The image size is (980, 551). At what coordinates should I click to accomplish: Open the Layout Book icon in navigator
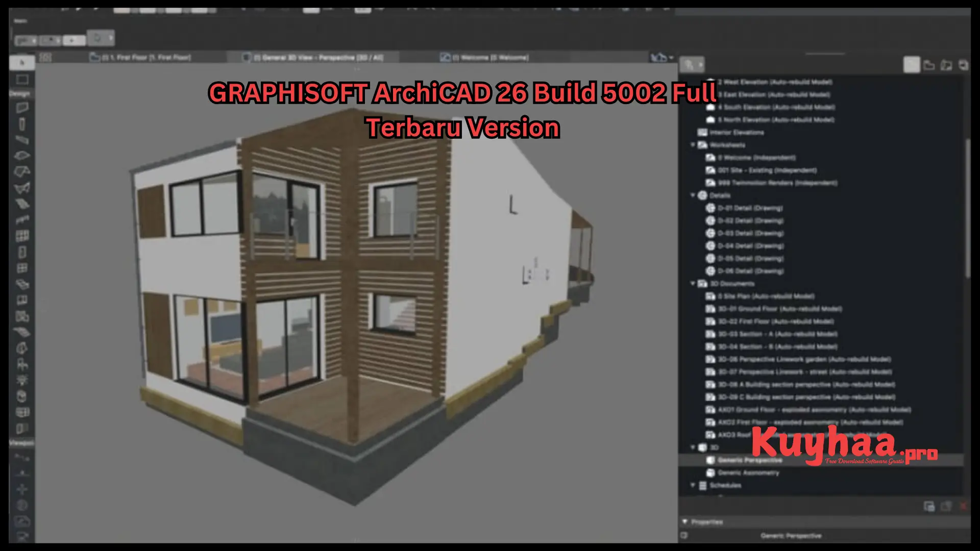coord(946,65)
